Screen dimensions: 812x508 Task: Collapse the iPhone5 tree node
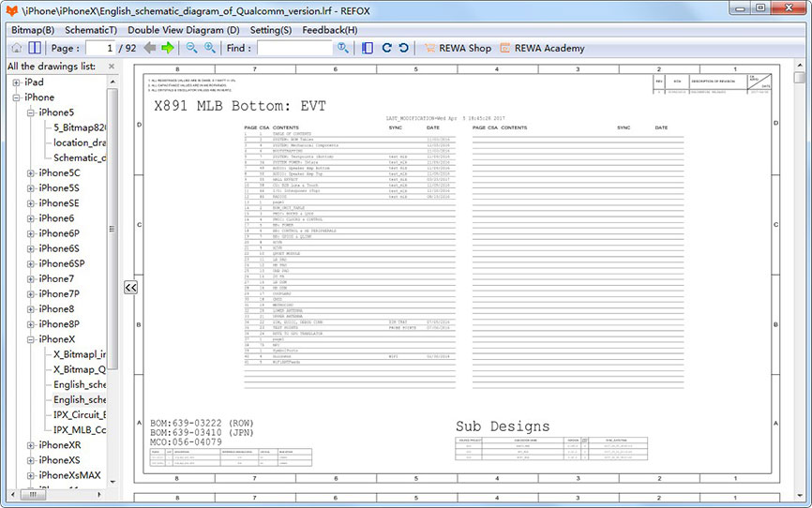pyautogui.click(x=31, y=112)
